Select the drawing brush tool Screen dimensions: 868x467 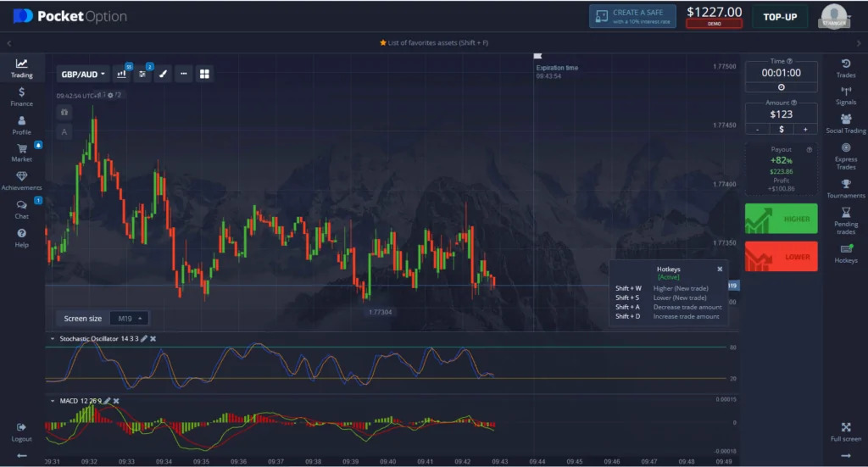[x=163, y=75]
